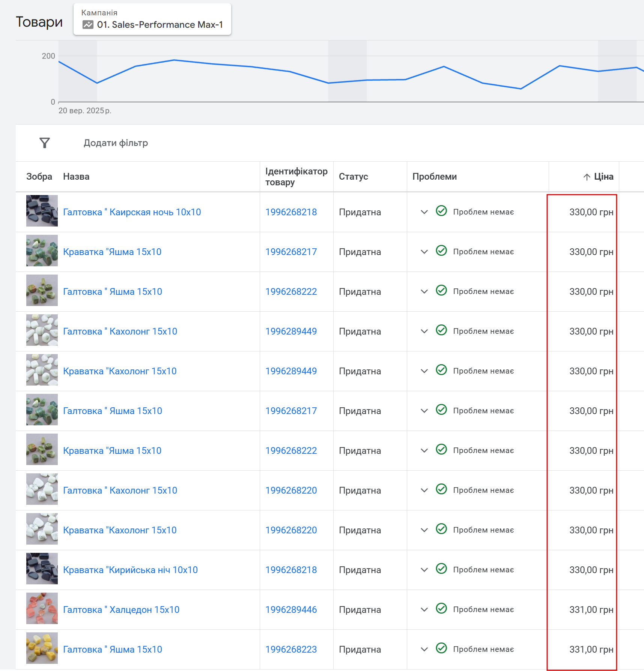Open product Галтовка Халцедон 15x10
The width and height of the screenshot is (644, 671).
[x=121, y=609]
